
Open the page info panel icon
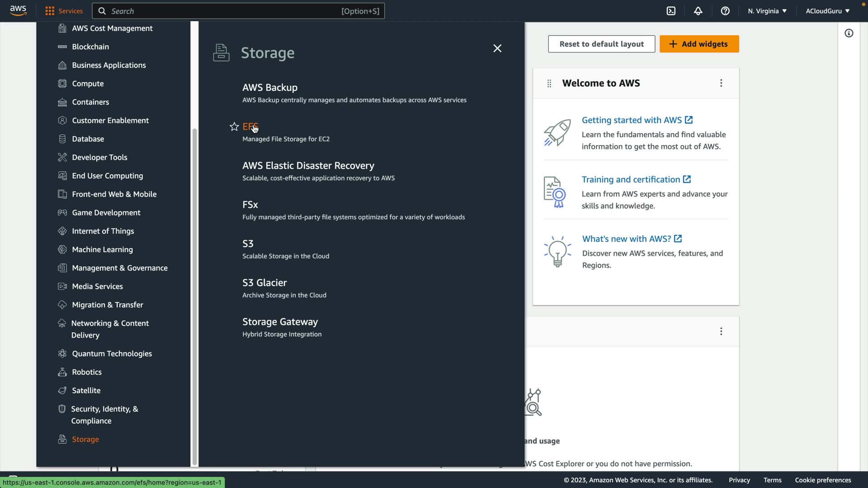pyautogui.click(x=849, y=33)
